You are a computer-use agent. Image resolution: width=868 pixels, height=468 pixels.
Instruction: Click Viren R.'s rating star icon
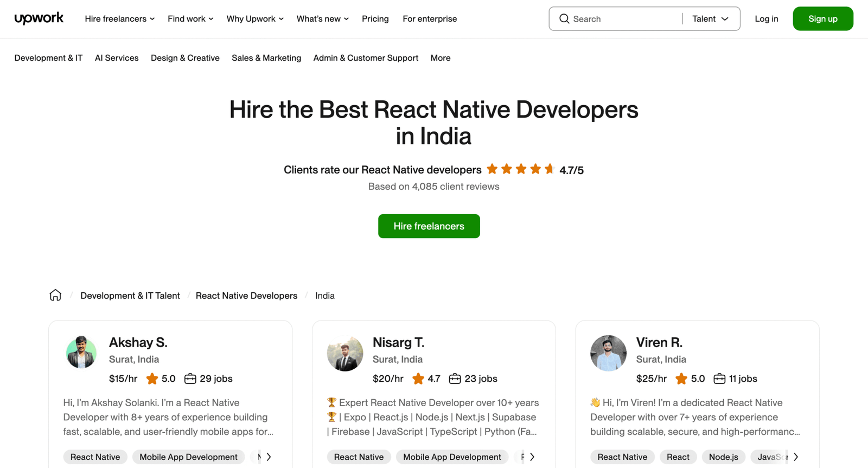[681, 379]
